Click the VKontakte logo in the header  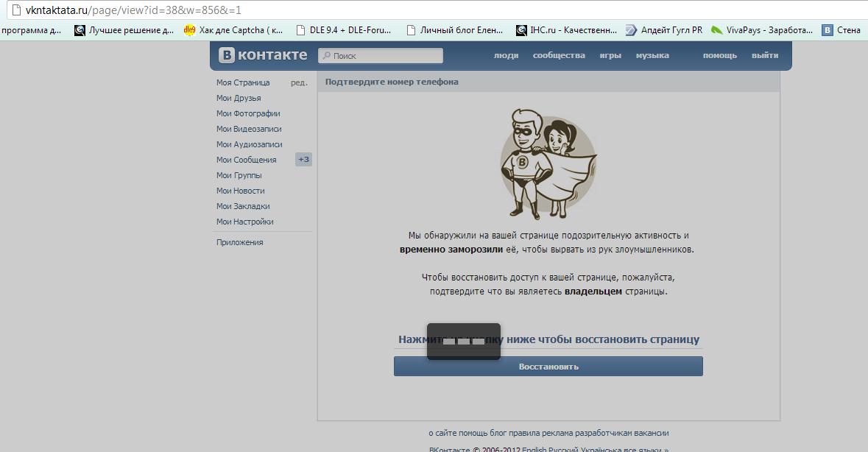click(263, 54)
